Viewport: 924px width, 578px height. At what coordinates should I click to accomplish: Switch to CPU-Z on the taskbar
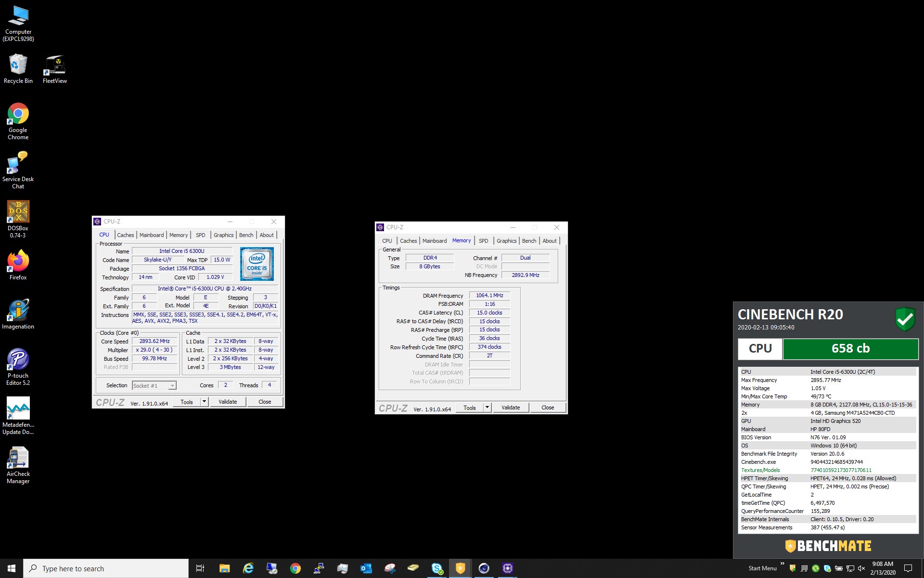pos(508,568)
